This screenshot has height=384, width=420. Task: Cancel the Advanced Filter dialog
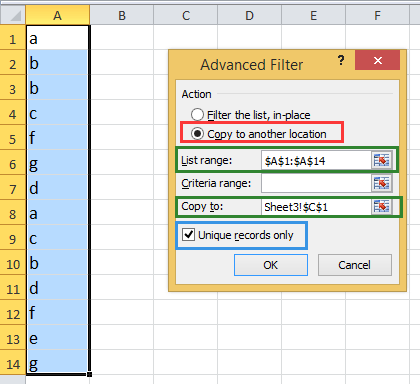pyautogui.click(x=355, y=265)
